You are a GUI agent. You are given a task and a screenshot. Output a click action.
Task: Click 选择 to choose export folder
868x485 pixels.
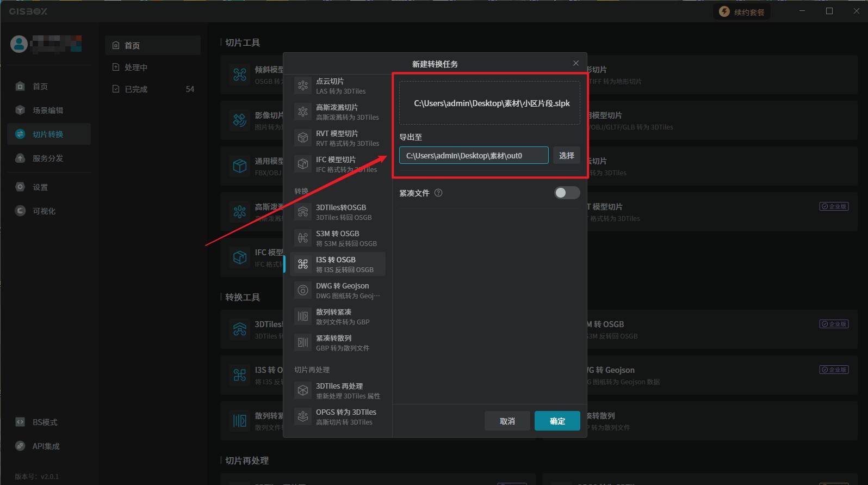(x=566, y=155)
